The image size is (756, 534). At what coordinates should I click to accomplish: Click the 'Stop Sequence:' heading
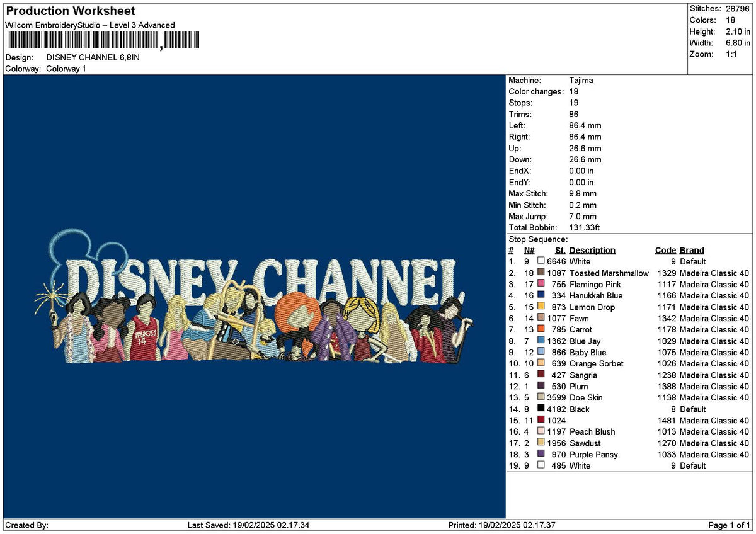click(x=538, y=239)
